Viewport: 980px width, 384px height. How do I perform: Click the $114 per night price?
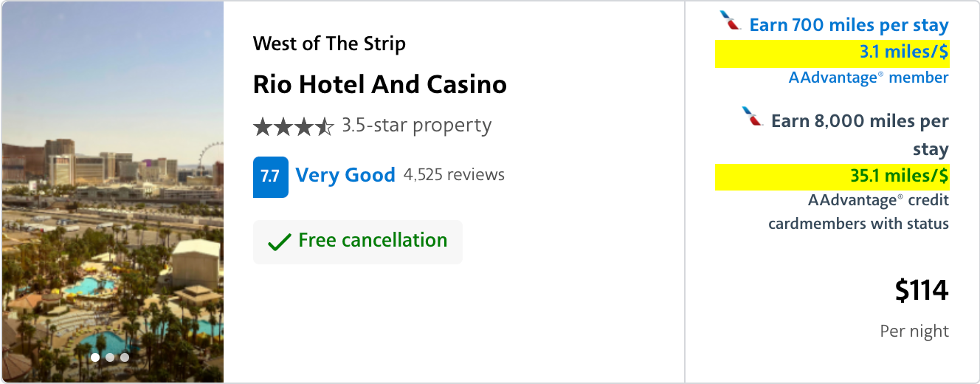pyautogui.click(x=921, y=291)
